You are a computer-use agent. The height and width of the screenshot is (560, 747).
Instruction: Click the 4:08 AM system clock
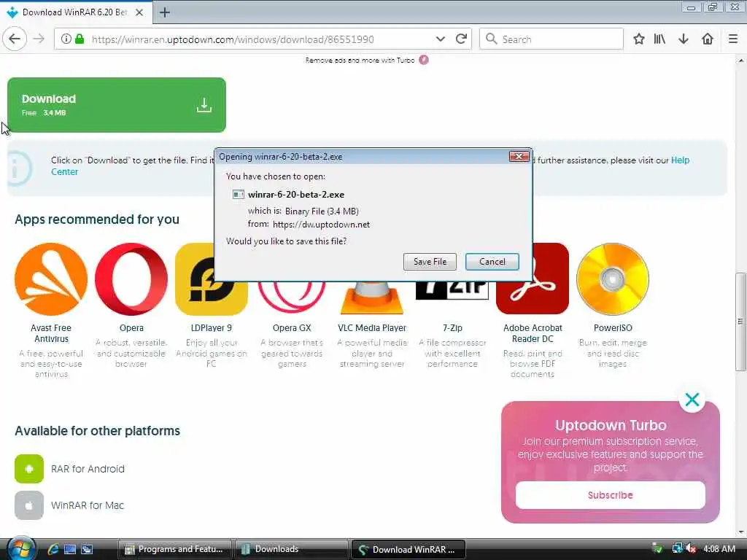pos(719,548)
